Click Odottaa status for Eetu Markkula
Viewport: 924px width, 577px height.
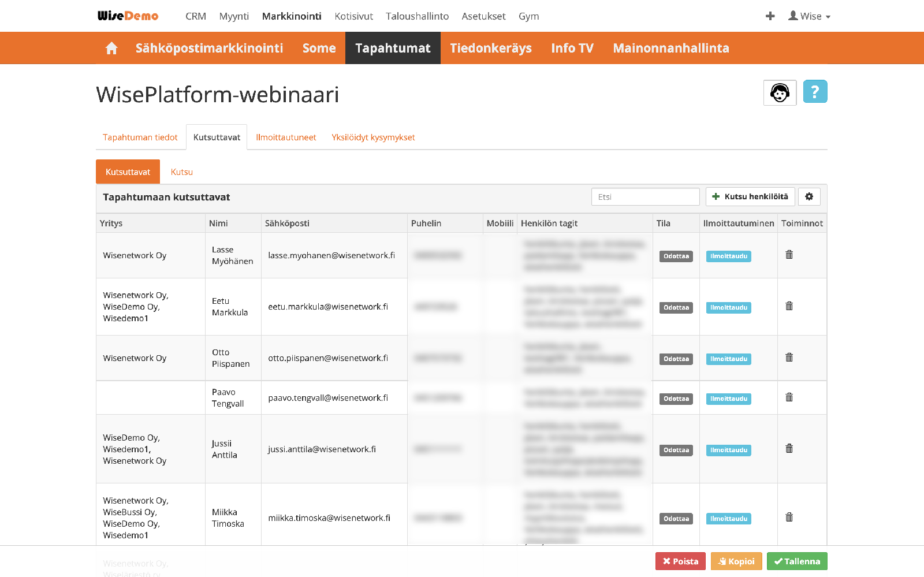point(676,307)
